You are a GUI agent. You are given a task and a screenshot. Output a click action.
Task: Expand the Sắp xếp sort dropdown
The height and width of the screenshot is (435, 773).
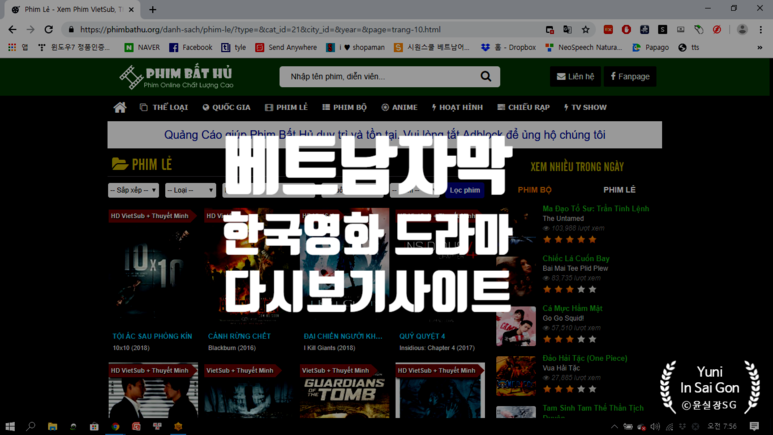tap(133, 190)
